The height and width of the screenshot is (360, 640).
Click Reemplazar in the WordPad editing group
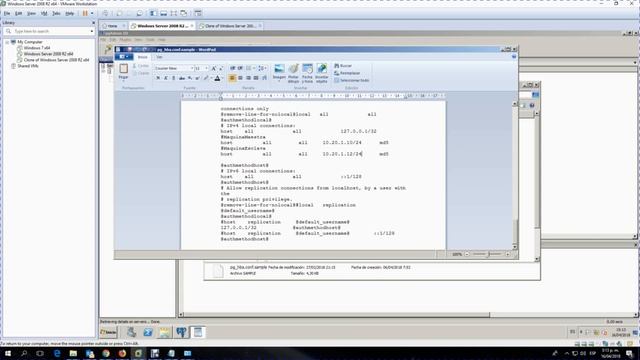coord(347,73)
